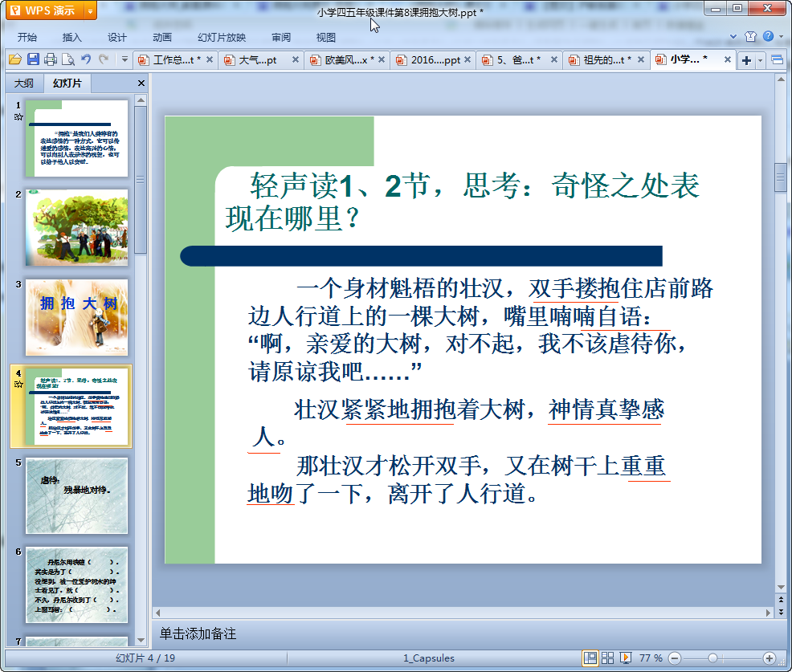
Task: Close the 工作总...t document tab
Action: coord(210,60)
